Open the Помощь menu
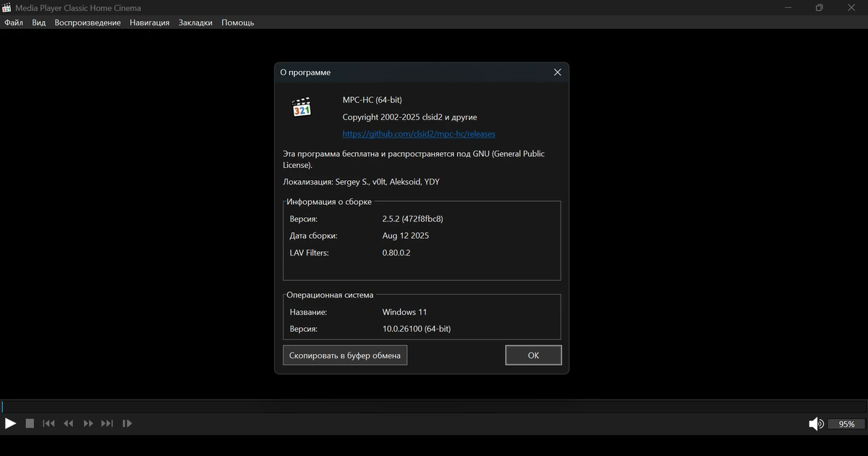The image size is (868, 456). click(x=238, y=22)
